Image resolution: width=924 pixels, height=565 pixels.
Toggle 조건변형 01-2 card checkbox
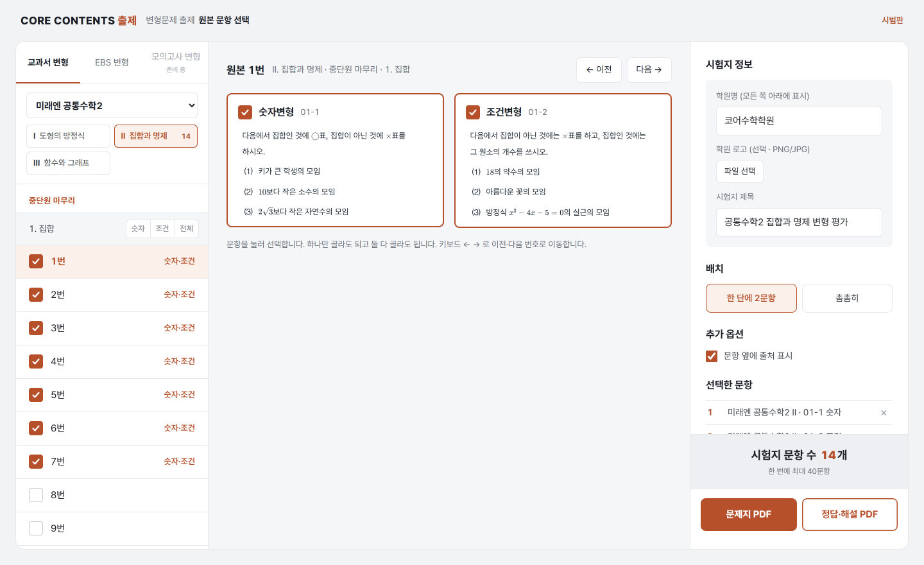pos(473,112)
